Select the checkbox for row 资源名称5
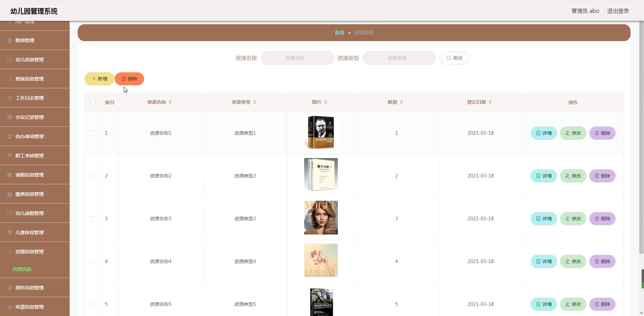 pos(93,304)
